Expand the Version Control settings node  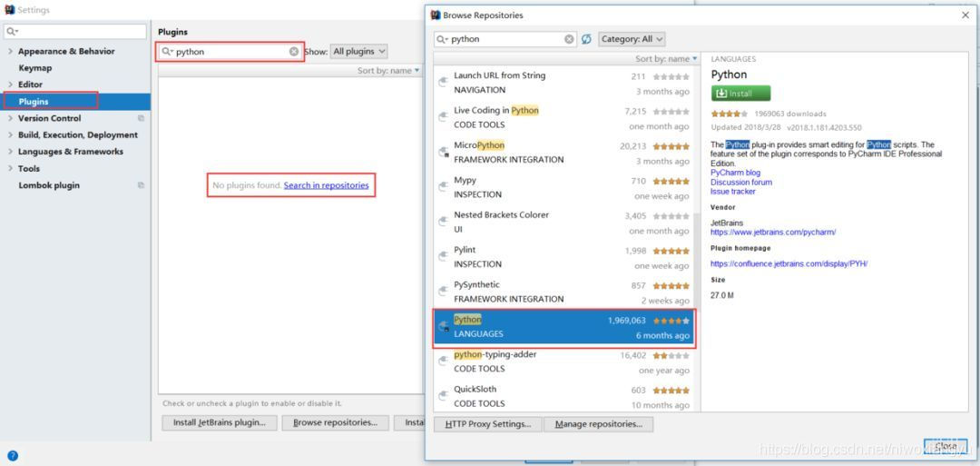(x=10, y=118)
